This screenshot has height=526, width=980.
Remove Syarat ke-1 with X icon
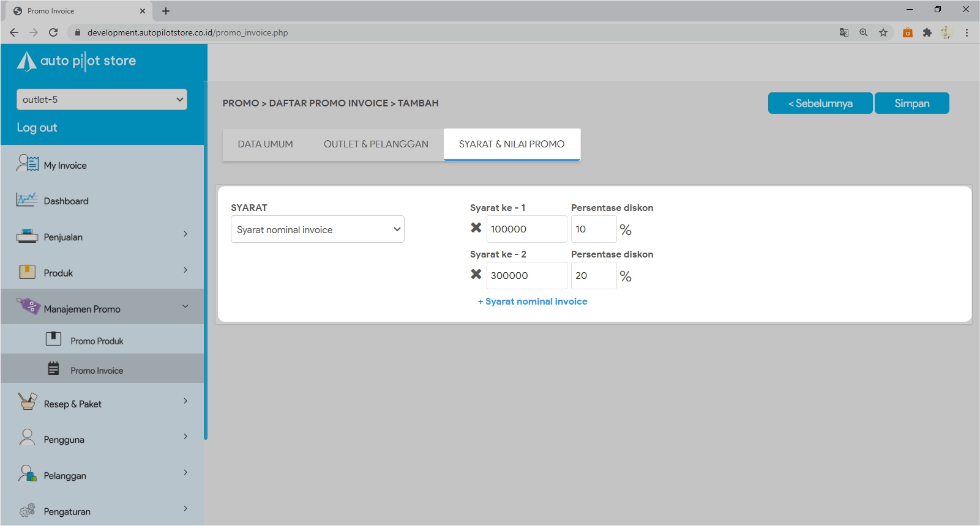(x=476, y=228)
